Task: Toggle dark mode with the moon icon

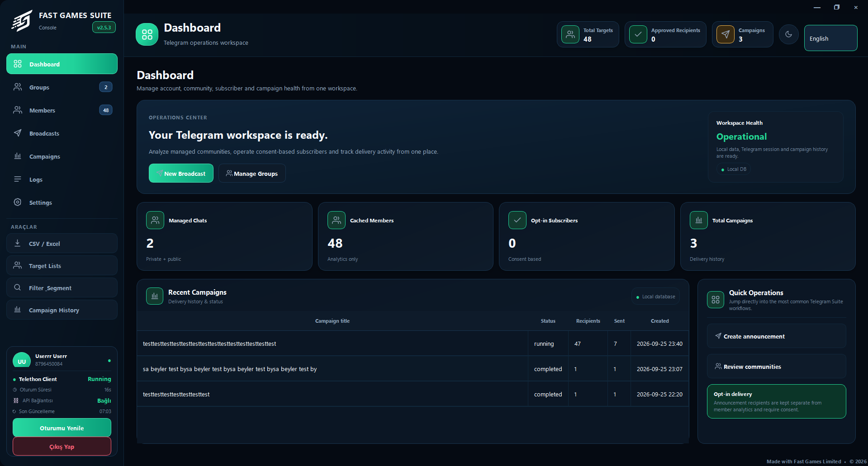Action: pos(789,34)
